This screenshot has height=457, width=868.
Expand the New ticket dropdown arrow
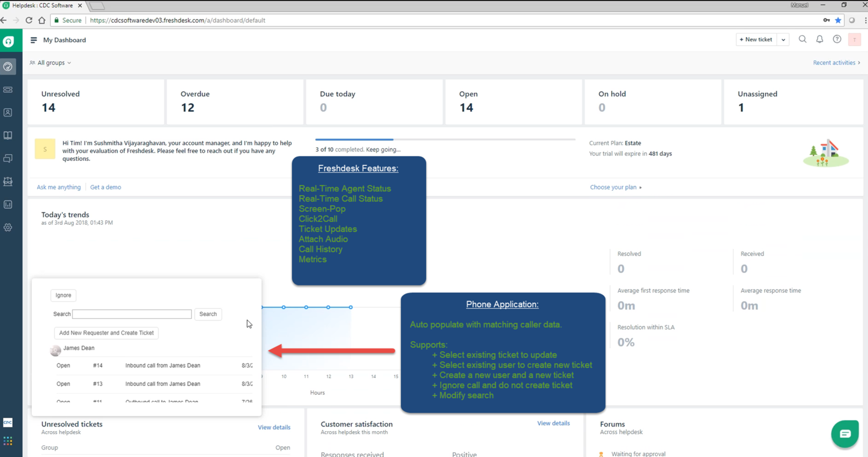click(x=784, y=39)
